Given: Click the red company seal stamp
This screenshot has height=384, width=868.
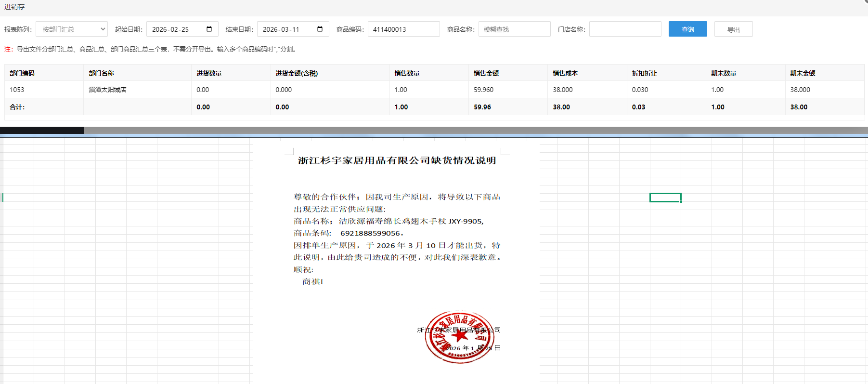Looking at the screenshot, I should [x=459, y=337].
